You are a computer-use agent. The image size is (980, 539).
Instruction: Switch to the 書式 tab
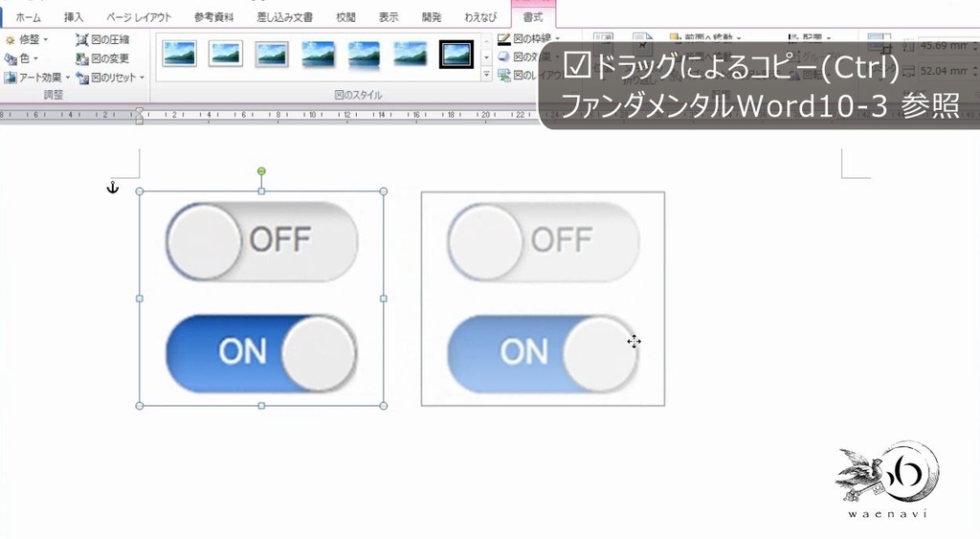click(x=532, y=17)
